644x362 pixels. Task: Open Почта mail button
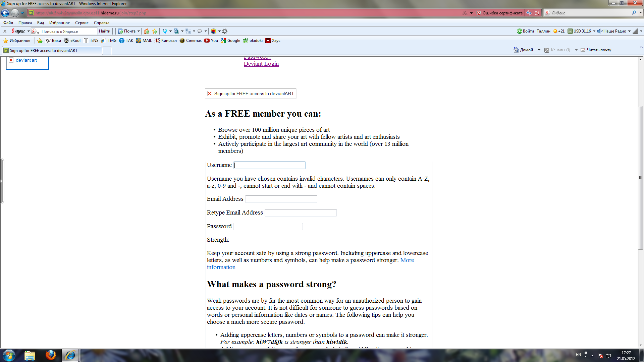pos(127,31)
